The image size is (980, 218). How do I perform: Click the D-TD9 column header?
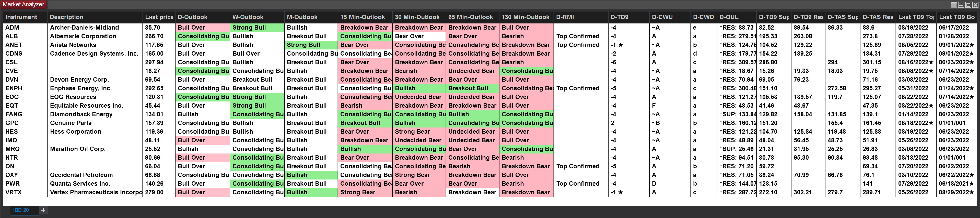click(628, 17)
